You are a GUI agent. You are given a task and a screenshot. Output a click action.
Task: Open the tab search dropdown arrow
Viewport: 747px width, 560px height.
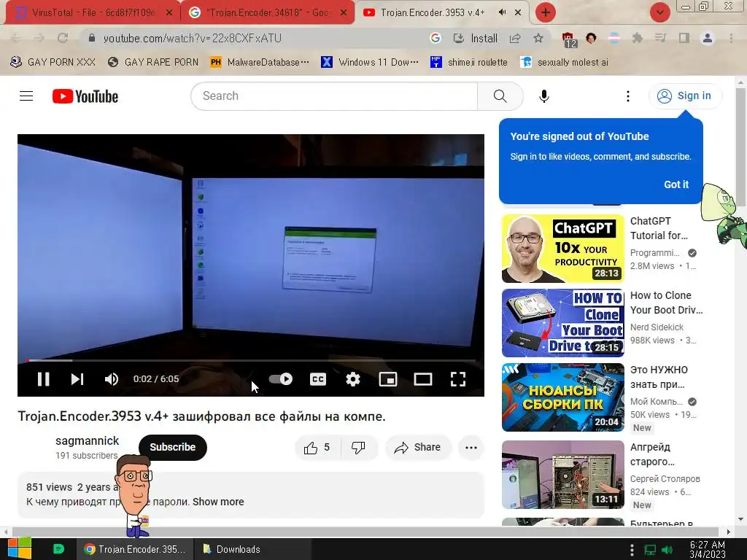[x=659, y=12]
